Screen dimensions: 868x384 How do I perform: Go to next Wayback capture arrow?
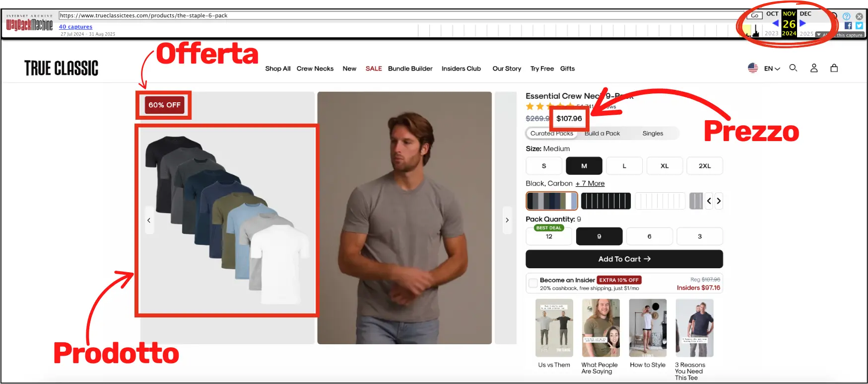point(802,23)
